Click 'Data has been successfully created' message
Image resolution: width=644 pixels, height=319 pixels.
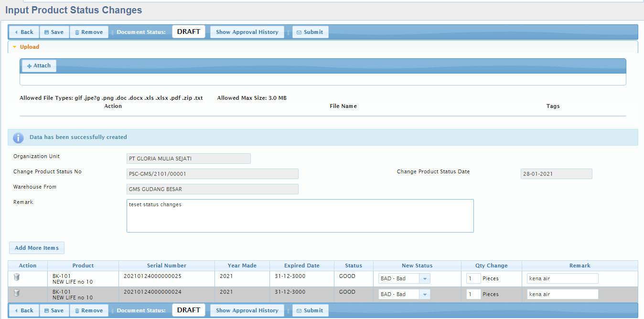78,137
